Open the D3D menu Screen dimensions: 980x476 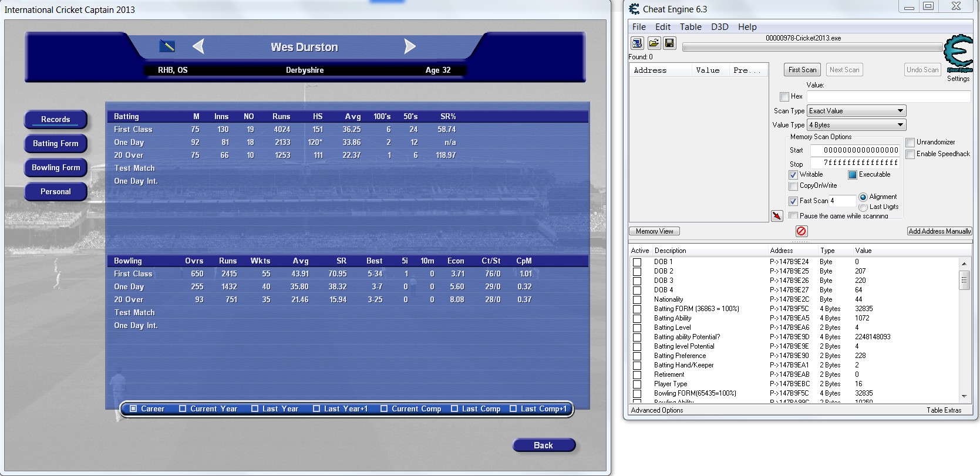719,27
